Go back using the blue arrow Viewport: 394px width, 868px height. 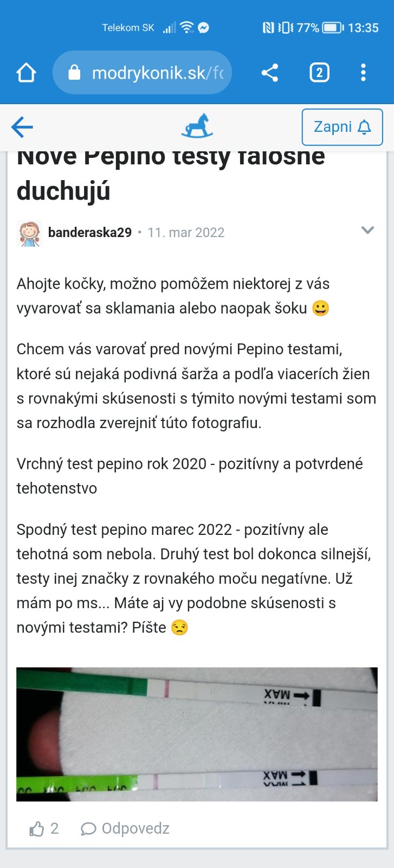(22, 127)
